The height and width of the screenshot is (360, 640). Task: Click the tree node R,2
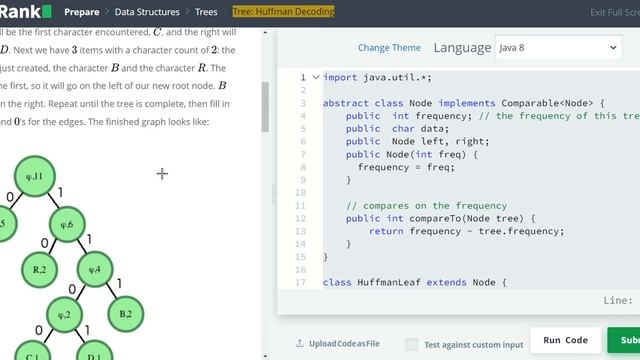click(x=40, y=269)
